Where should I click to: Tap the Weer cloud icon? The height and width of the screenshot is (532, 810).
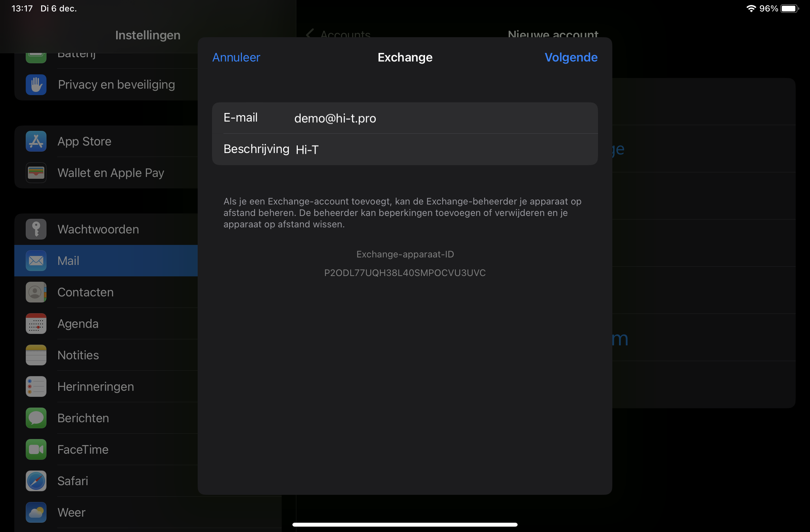tap(36, 512)
